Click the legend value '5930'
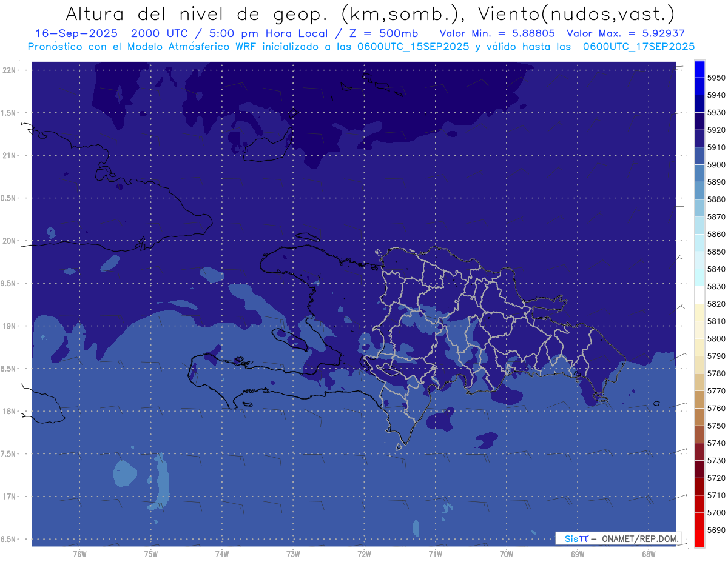728x562 pixels. coord(716,113)
